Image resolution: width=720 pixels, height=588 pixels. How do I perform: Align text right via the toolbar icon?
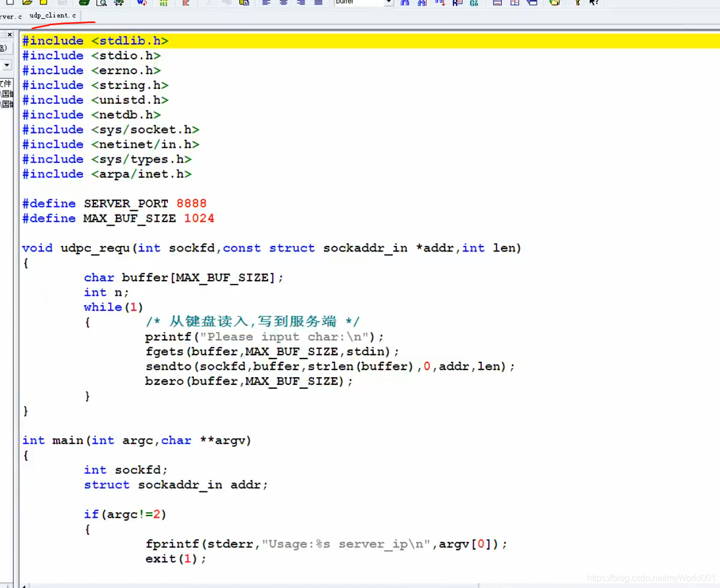pyautogui.click(x=301, y=3)
